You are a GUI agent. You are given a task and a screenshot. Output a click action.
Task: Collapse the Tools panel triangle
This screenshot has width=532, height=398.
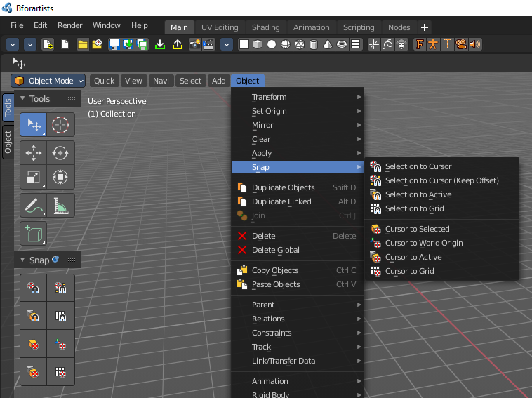[x=22, y=98]
